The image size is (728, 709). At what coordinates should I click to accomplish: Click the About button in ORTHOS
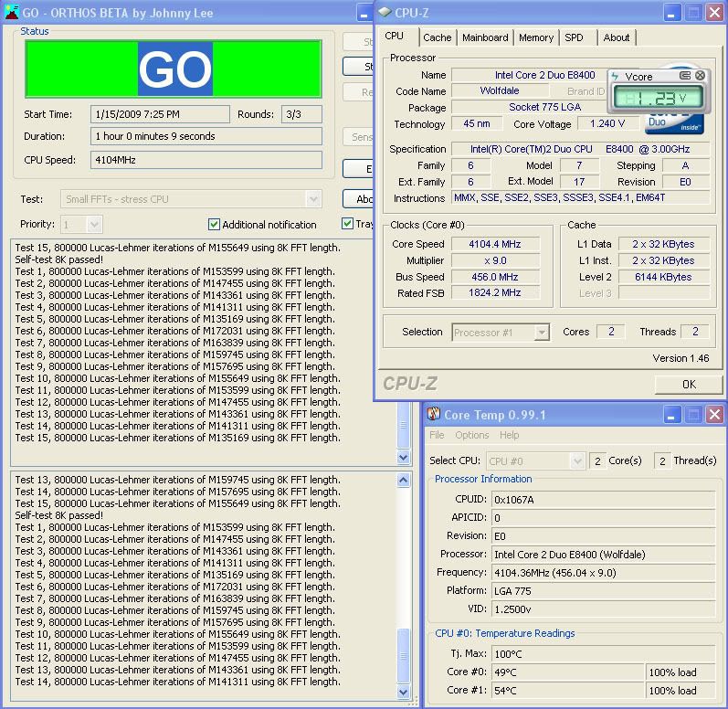tap(358, 199)
